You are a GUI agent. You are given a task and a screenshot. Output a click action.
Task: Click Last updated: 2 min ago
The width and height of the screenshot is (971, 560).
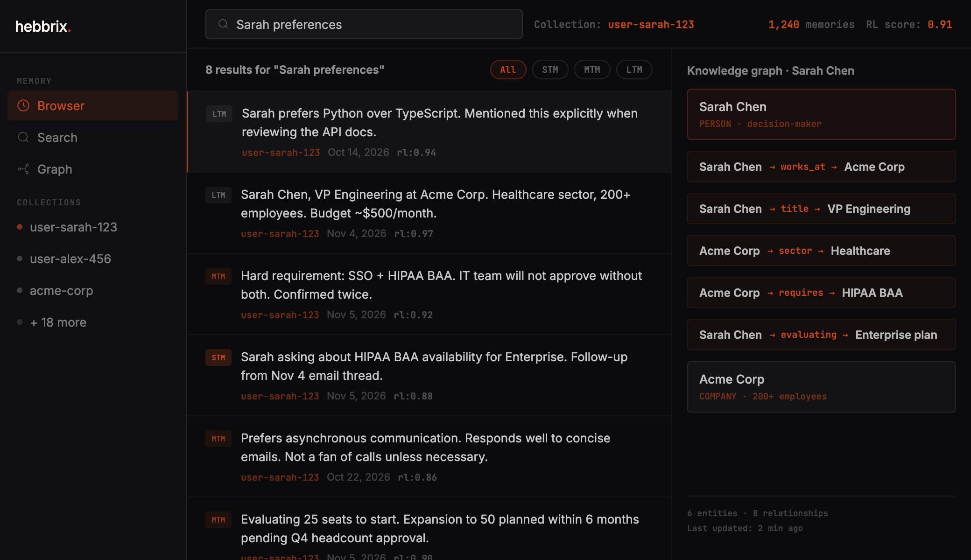[745, 528]
